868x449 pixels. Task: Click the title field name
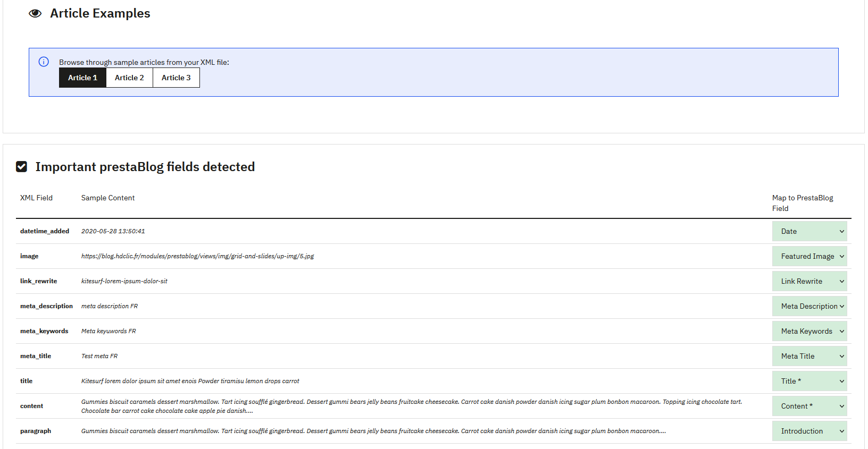[26, 381]
